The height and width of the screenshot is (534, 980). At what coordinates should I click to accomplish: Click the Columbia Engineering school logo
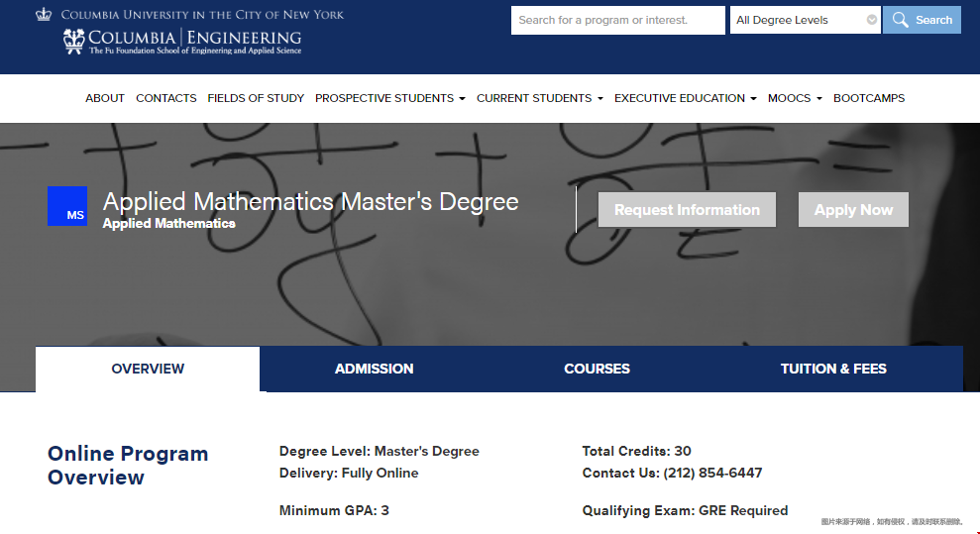(182, 42)
